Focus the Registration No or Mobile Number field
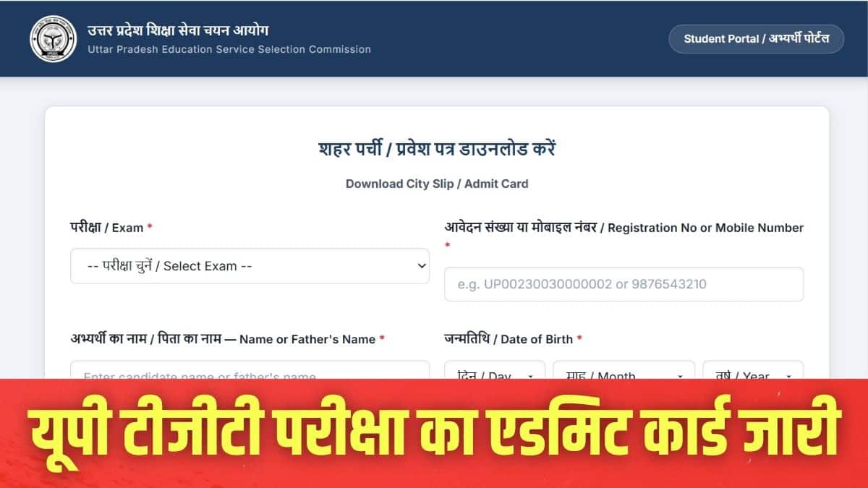This screenshot has width=868, height=488. [624, 284]
